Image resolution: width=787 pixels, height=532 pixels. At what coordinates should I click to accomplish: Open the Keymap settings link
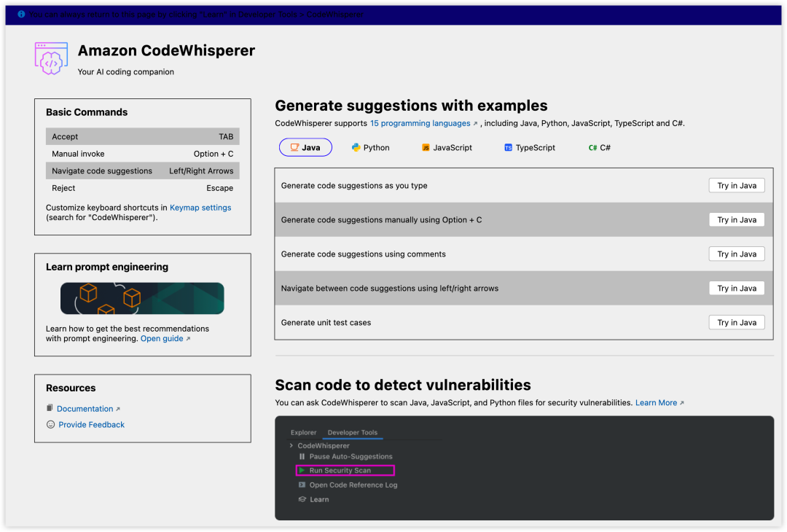tap(200, 208)
